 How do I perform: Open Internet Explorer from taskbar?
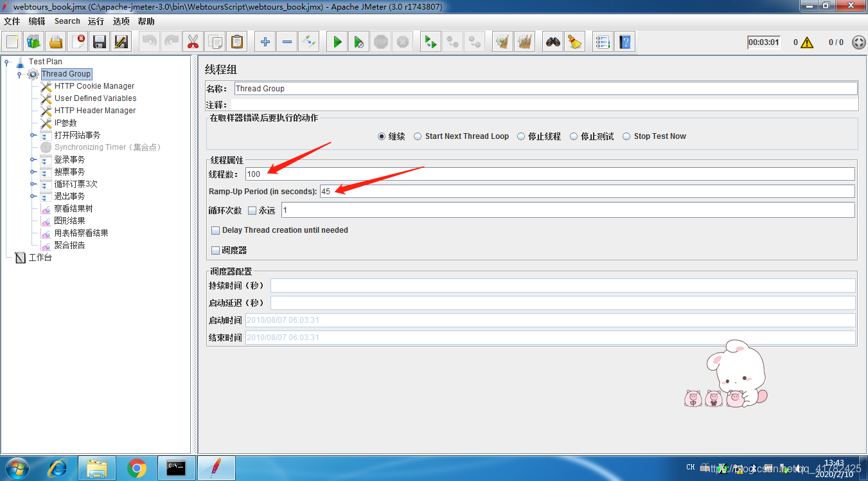[x=57, y=468]
